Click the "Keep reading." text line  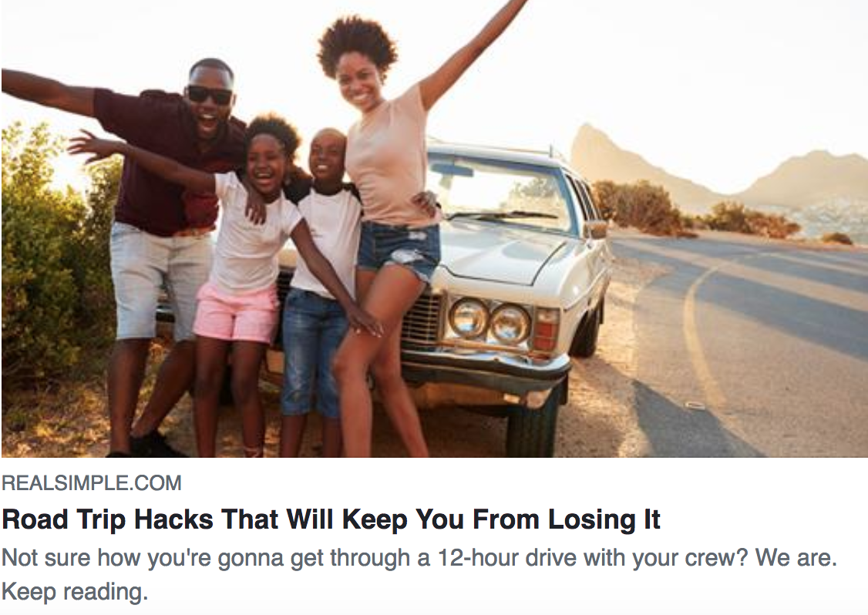[75, 592]
